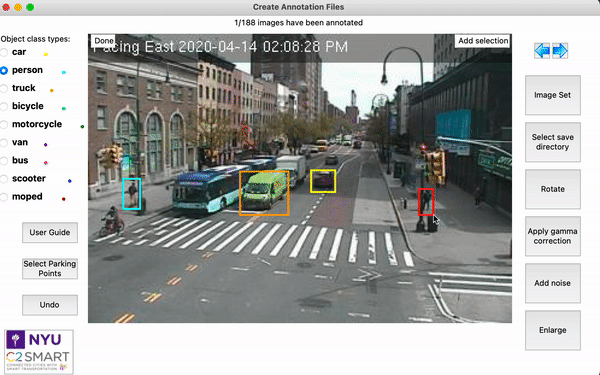Open the Image Set chooser
600x375 pixels.
pyautogui.click(x=553, y=95)
